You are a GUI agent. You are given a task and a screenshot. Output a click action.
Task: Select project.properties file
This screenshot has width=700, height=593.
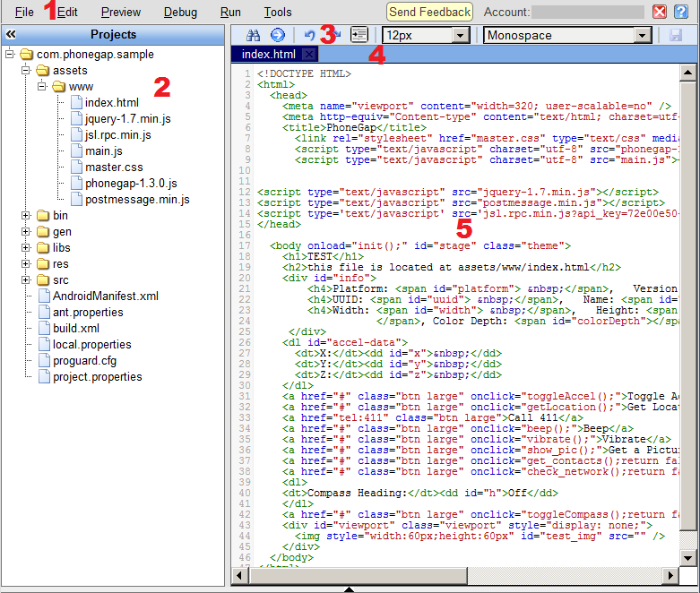(98, 376)
